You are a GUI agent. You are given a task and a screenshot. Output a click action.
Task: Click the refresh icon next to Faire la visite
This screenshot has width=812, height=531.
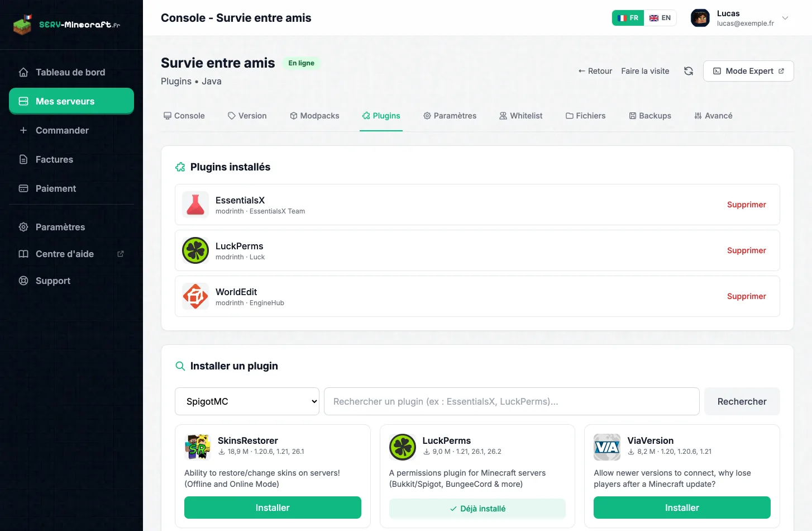tap(689, 71)
